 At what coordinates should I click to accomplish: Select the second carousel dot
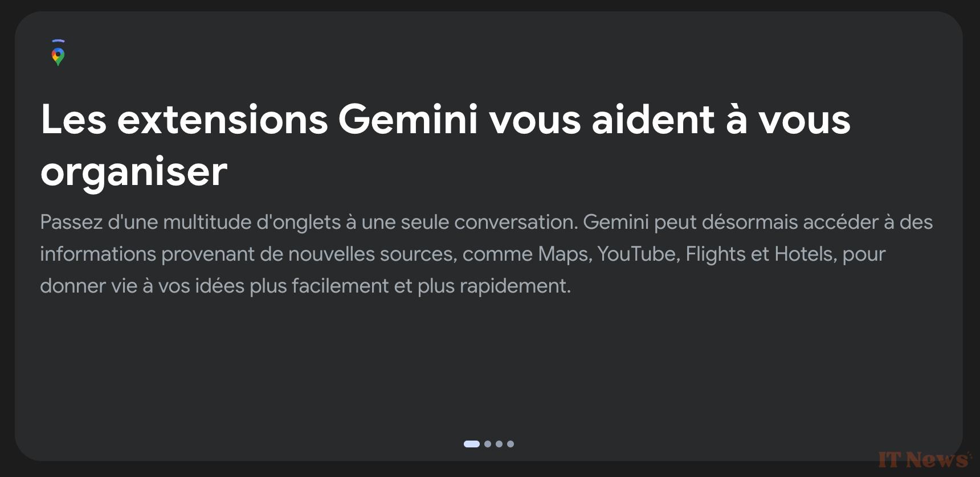[x=487, y=444]
